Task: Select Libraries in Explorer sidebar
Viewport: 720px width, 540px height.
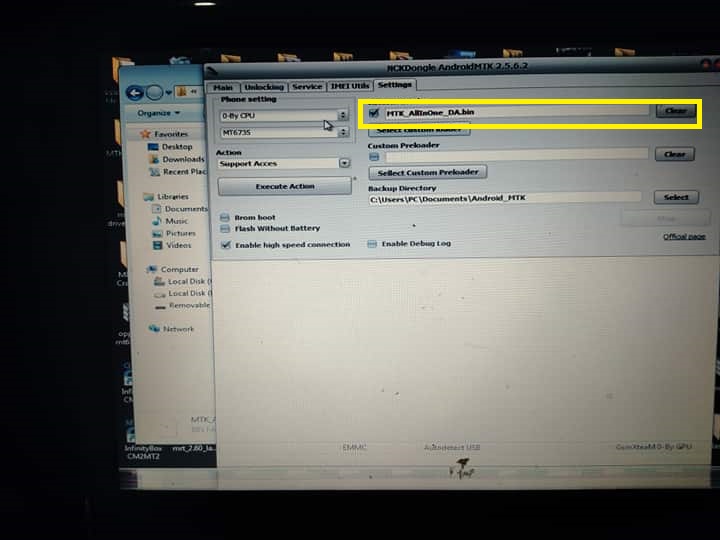Action: click(x=173, y=197)
